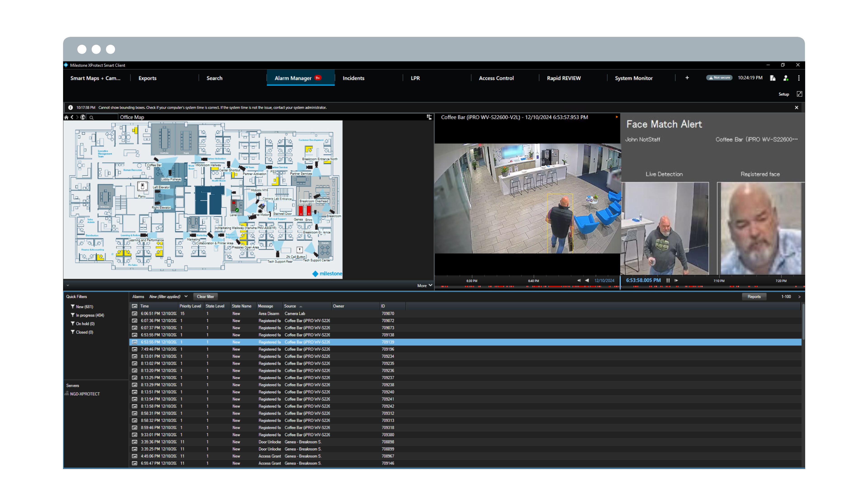The image size is (868, 488).
Task: Open the Access Control tab
Action: [x=496, y=78]
